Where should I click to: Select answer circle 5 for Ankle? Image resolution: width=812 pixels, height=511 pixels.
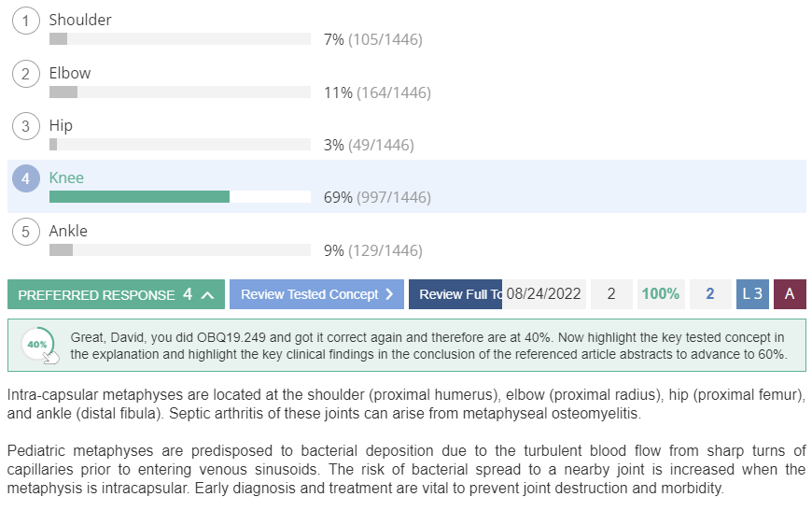[x=26, y=232]
